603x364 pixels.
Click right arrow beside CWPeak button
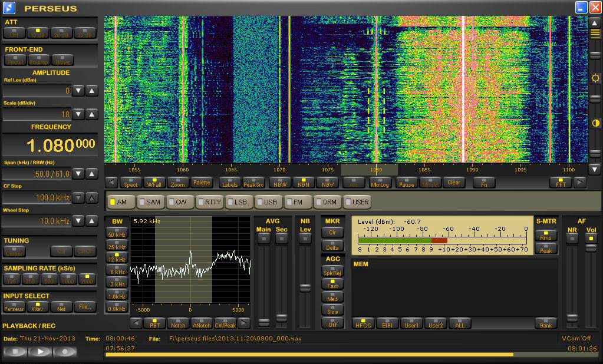[243, 323]
